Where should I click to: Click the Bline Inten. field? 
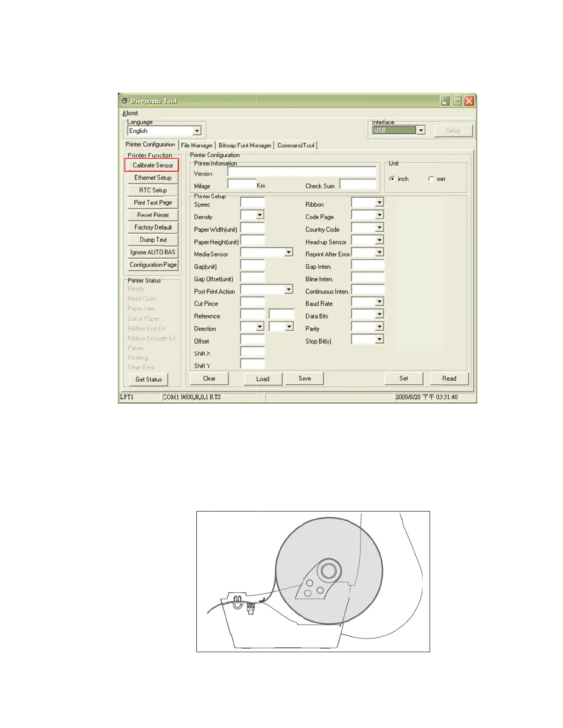368,277
